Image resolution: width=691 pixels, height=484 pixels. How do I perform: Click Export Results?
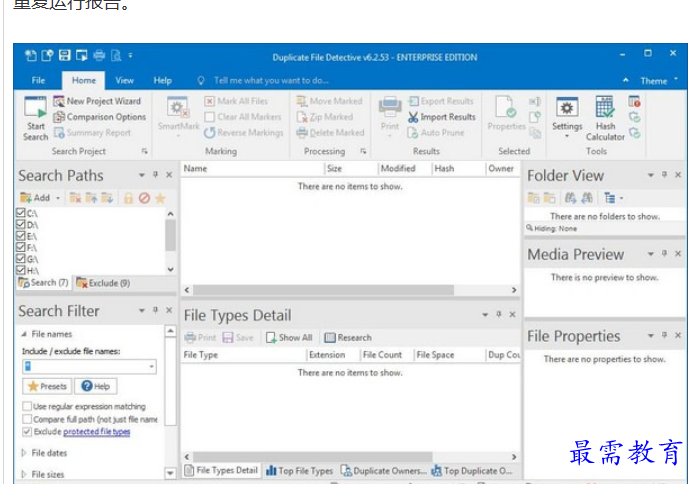pyautogui.click(x=441, y=101)
